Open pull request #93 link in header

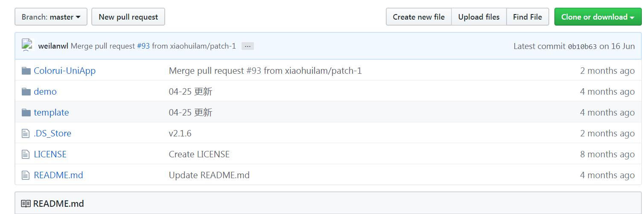coord(143,46)
